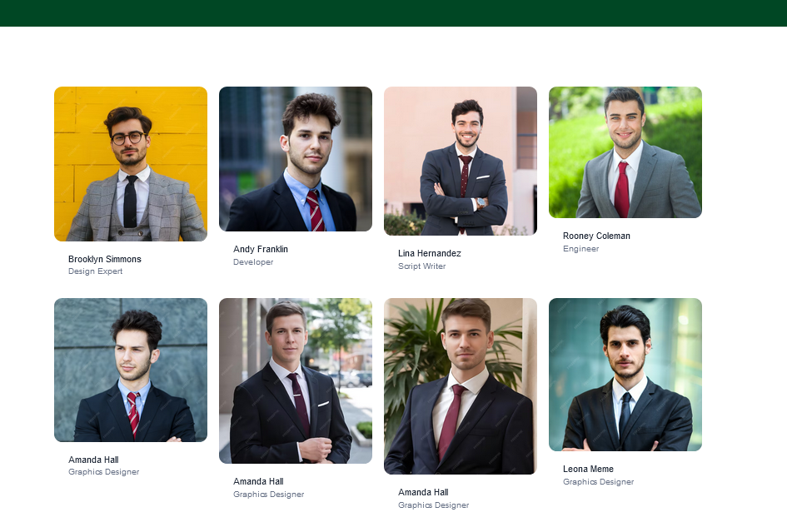Open Brooklyn Simmons' profile photo

tap(131, 164)
